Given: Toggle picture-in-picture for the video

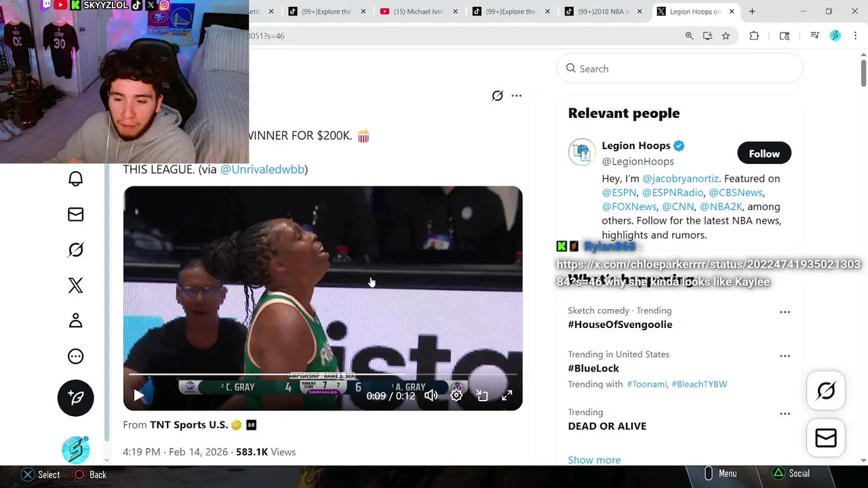Looking at the screenshot, I should 481,396.
